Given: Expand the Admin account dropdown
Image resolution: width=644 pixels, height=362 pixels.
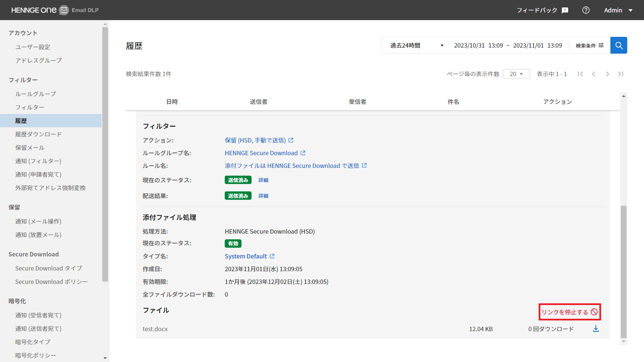Looking at the screenshot, I should click(618, 10).
